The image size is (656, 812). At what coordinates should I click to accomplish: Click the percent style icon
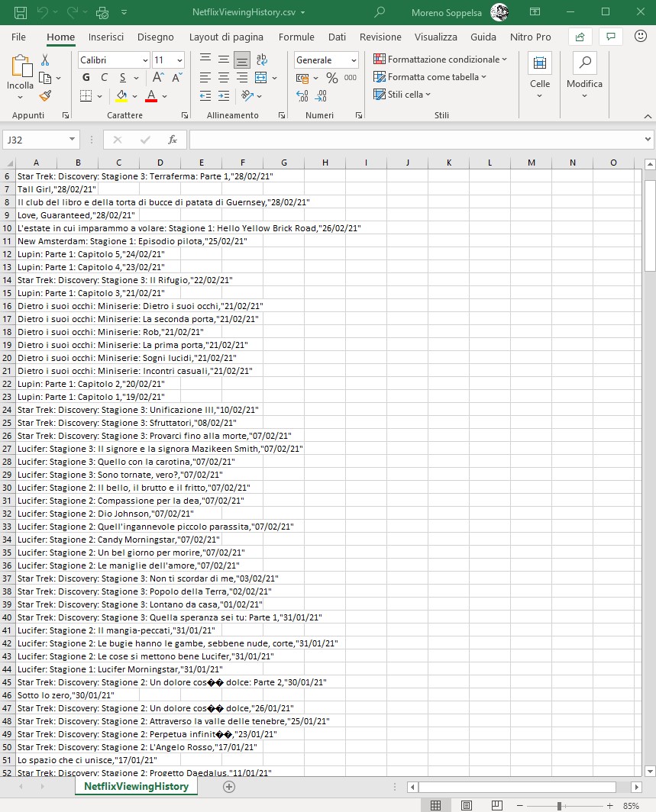[332, 78]
